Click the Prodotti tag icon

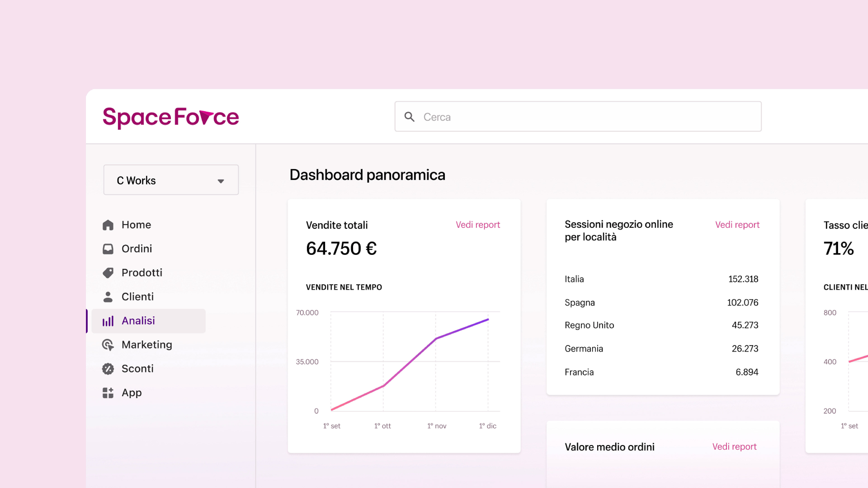[x=108, y=273]
